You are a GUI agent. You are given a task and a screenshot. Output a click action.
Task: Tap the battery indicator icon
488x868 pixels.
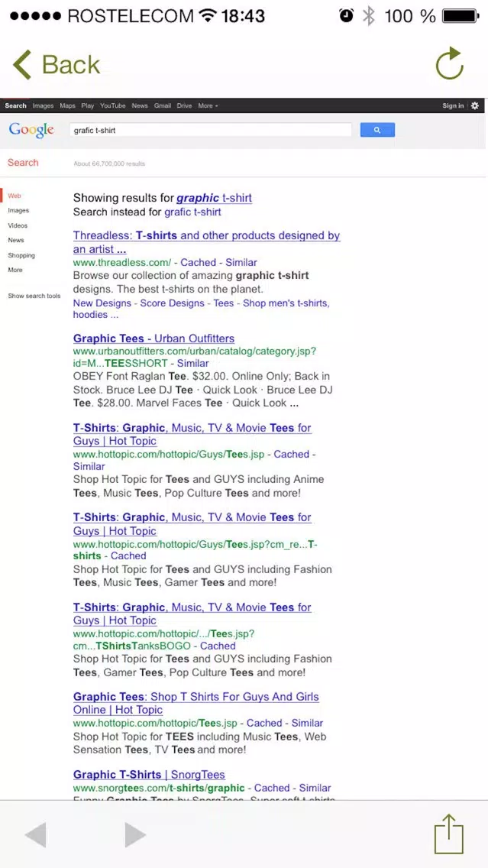[x=461, y=16]
